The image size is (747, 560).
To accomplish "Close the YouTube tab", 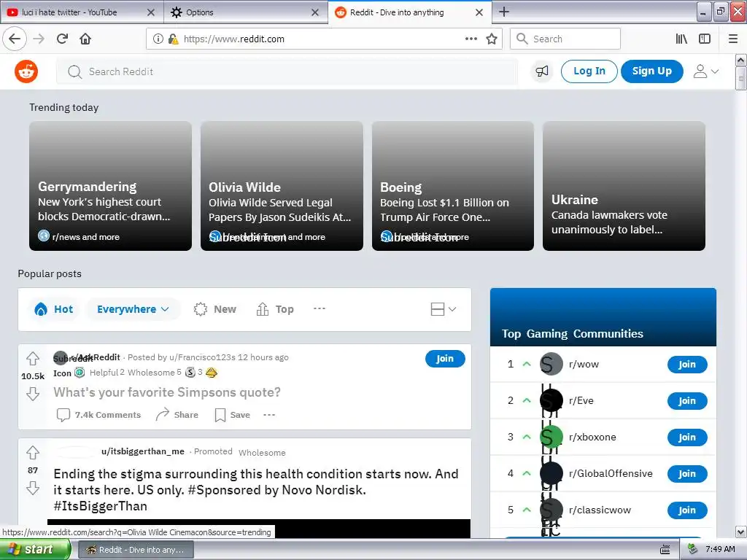I will coord(150,12).
